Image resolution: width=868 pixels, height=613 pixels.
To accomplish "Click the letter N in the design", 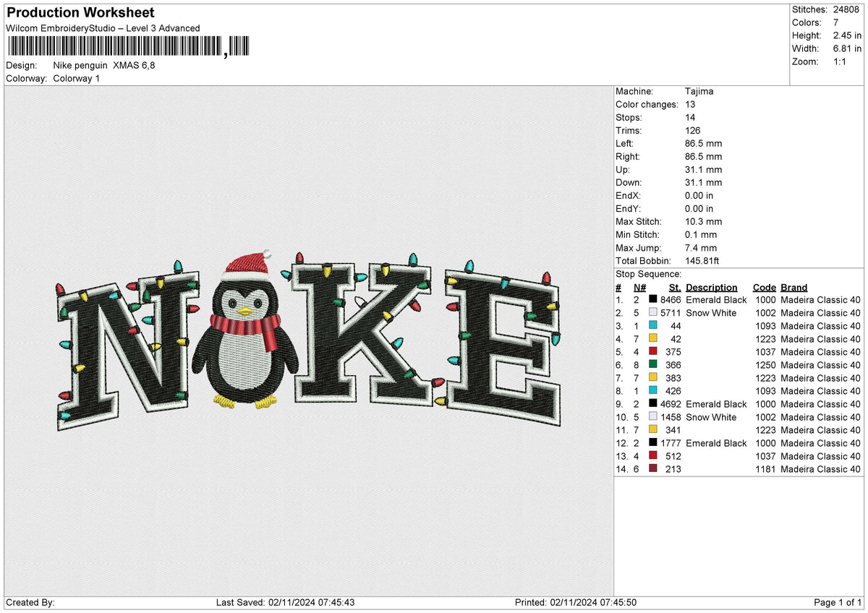I will pyautogui.click(x=129, y=351).
